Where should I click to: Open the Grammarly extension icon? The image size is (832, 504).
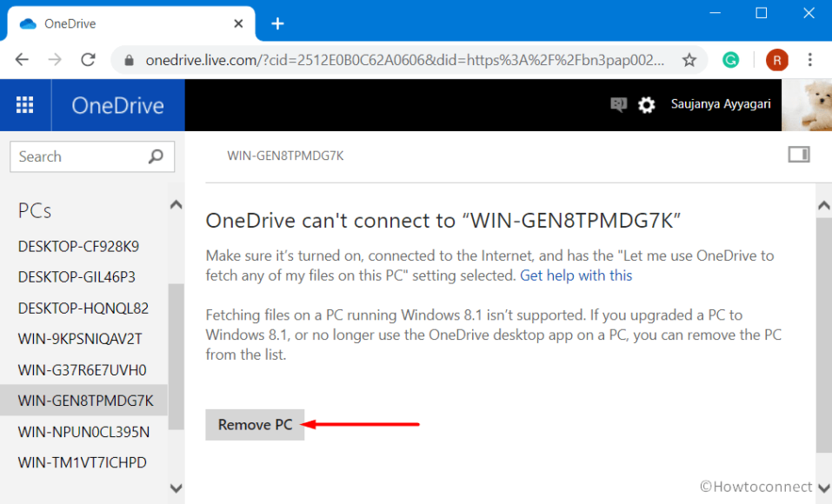pyautogui.click(x=730, y=60)
